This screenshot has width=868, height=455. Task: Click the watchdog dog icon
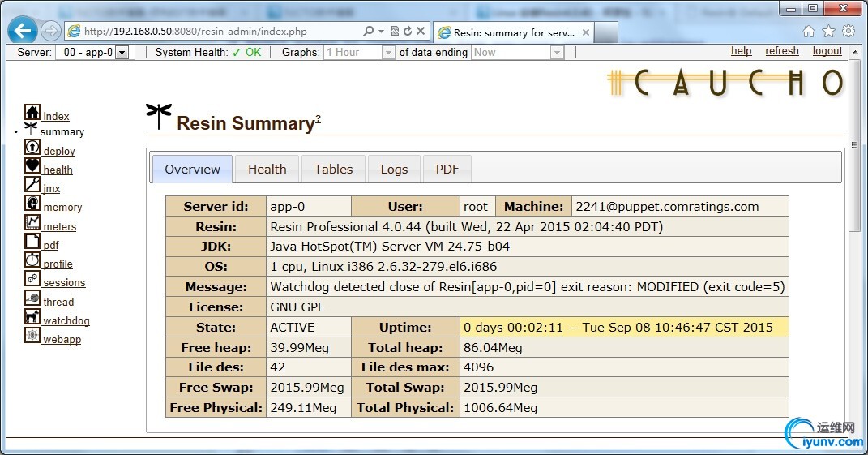[32, 316]
